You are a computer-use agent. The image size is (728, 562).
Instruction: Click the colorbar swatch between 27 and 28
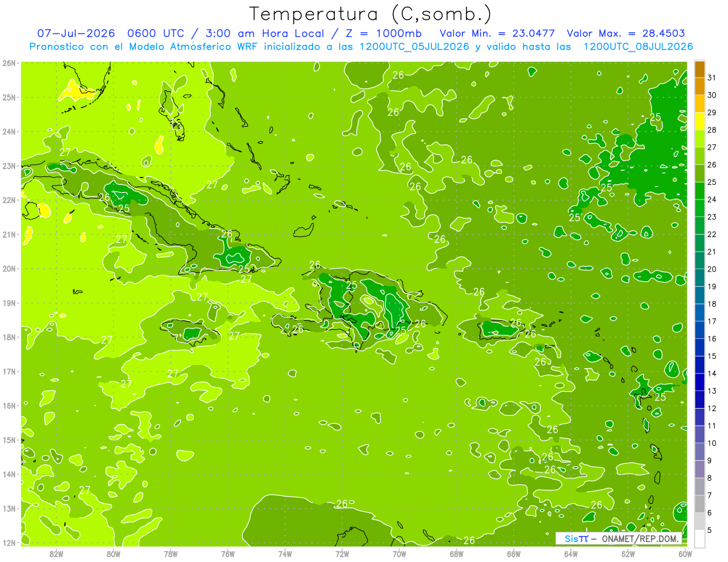coord(699,139)
